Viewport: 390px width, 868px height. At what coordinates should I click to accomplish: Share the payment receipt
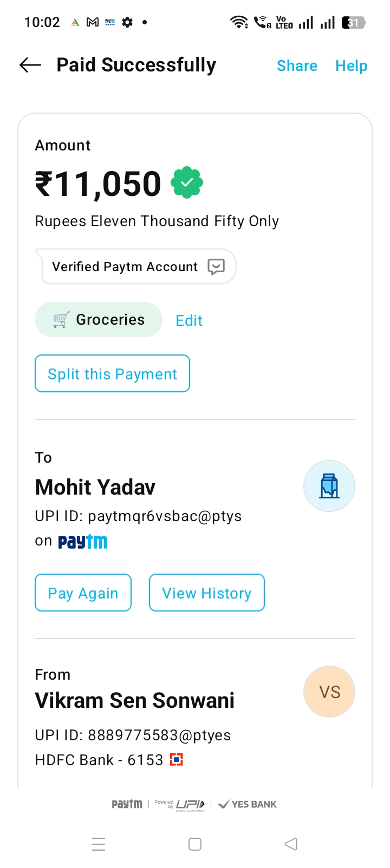[297, 66]
